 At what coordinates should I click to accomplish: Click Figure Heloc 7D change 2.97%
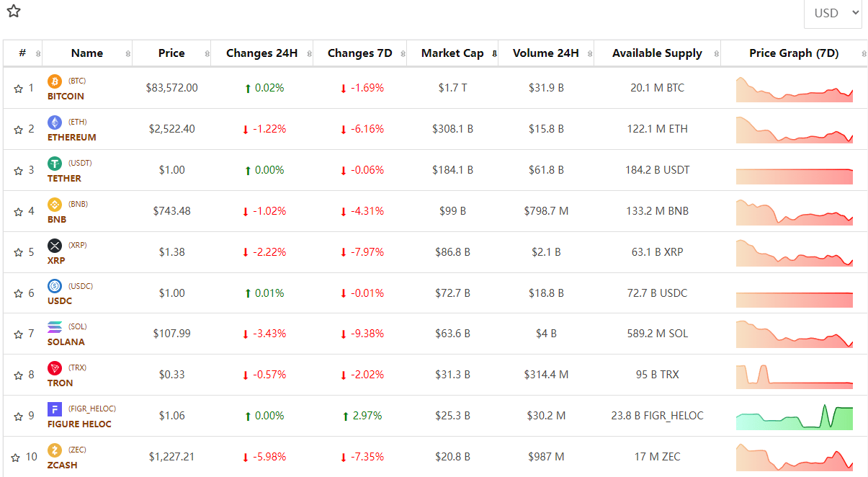pos(362,416)
